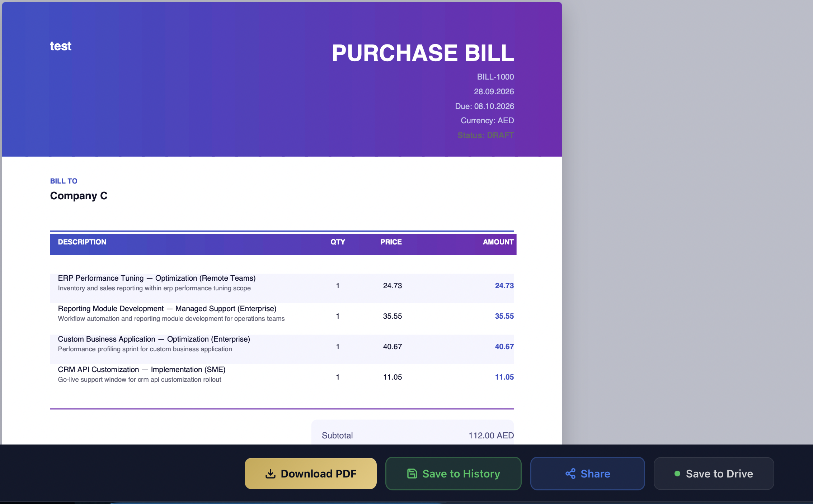Click the PRICE column header
Screen dimensions: 813x504
[x=391, y=242]
